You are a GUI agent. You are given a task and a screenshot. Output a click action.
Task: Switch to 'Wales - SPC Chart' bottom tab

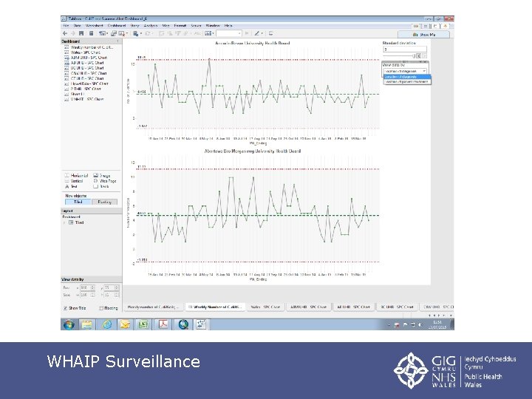pyautogui.click(x=266, y=307)
